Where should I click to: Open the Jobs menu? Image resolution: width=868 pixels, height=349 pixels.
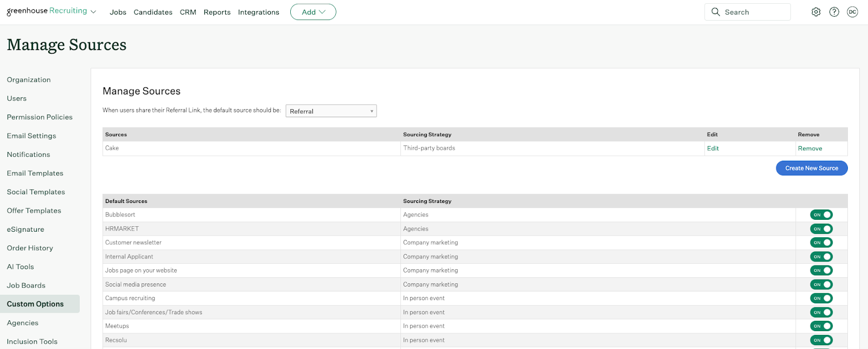point(118,12)
